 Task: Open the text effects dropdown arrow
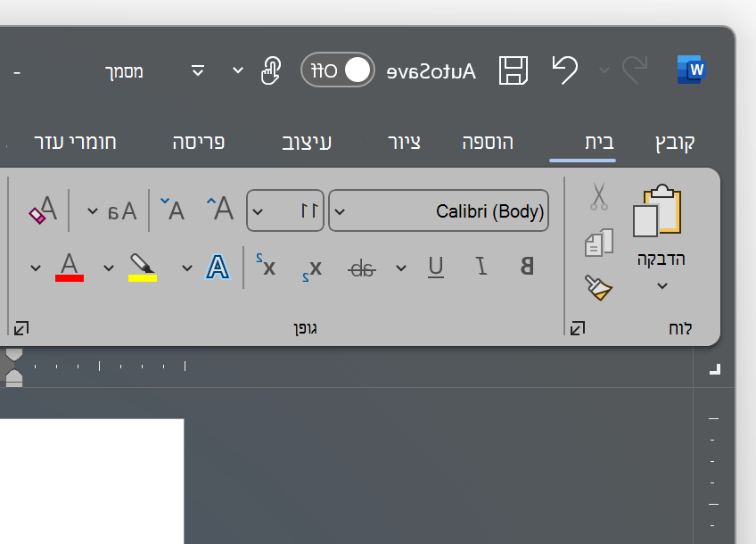[187, 268]
